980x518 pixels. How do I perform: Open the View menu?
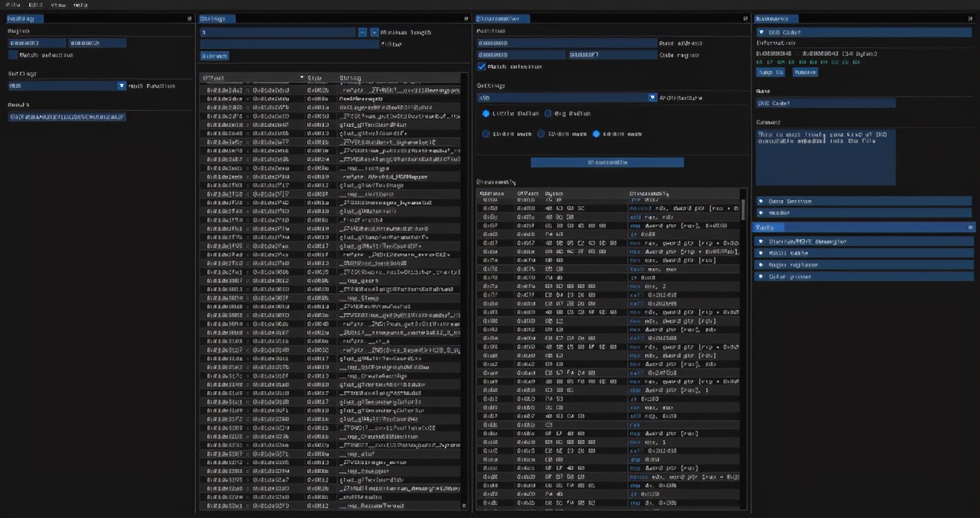point(57,5)
